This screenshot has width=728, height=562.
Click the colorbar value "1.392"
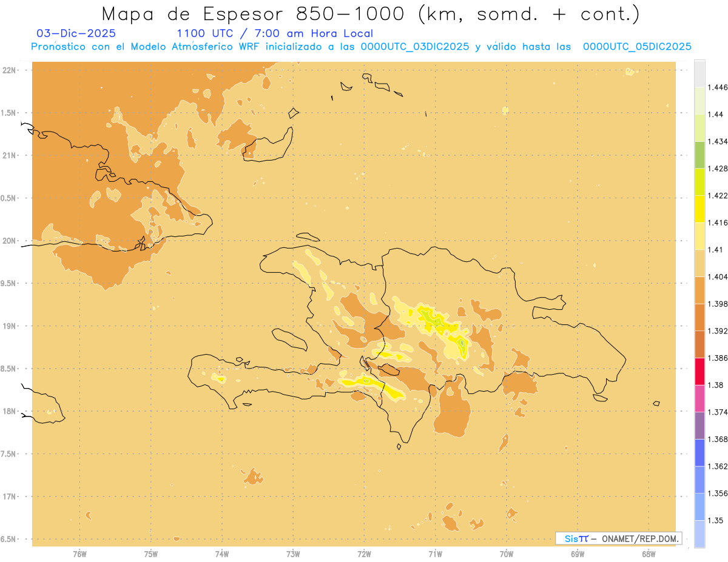[x=719, y=331]
